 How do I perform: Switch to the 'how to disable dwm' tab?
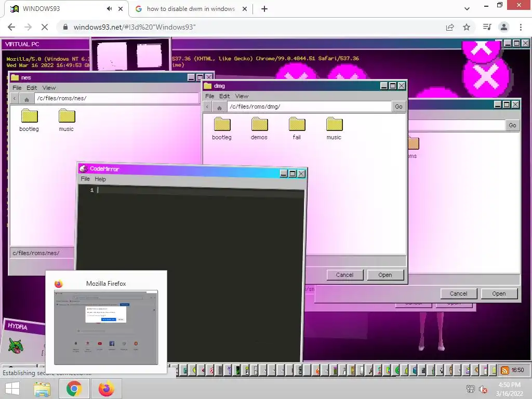(191, 9)
